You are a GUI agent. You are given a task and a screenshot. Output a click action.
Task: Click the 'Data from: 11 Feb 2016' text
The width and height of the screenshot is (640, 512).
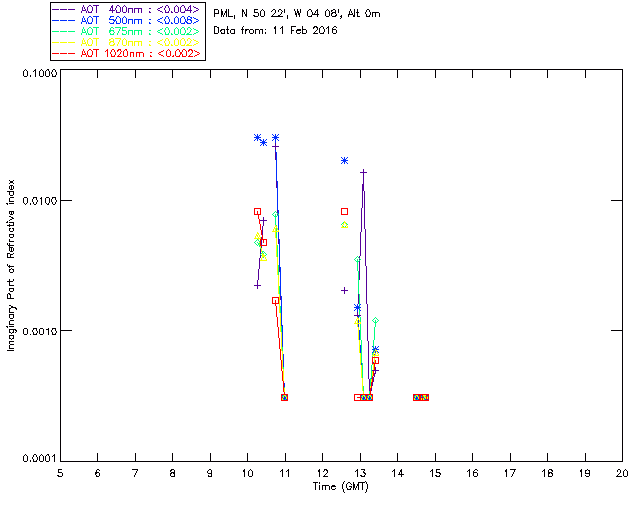[275, 30]
